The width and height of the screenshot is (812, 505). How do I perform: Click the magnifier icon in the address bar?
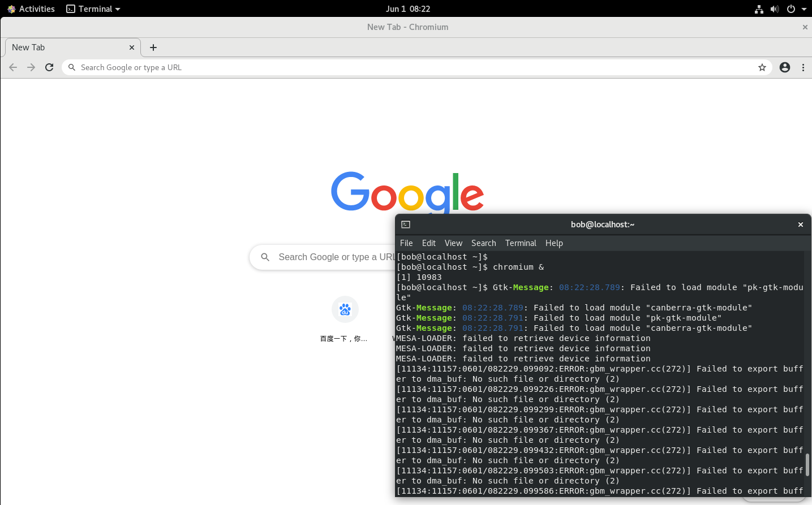click(x=72, y=67)
